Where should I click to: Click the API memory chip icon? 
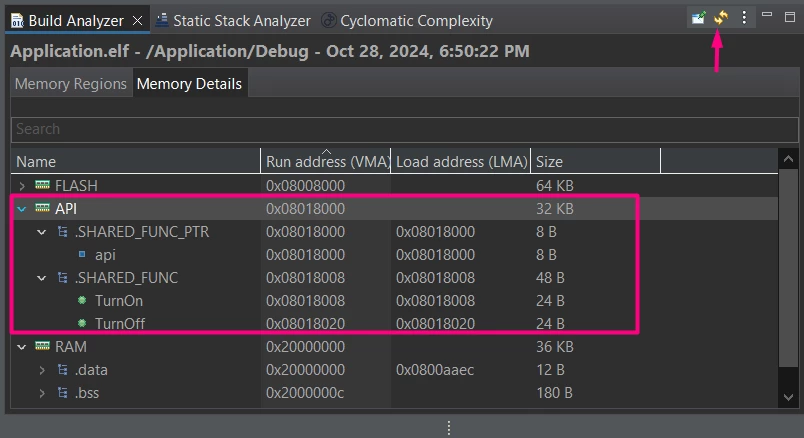pyautogui.click(x=43, y=208)
